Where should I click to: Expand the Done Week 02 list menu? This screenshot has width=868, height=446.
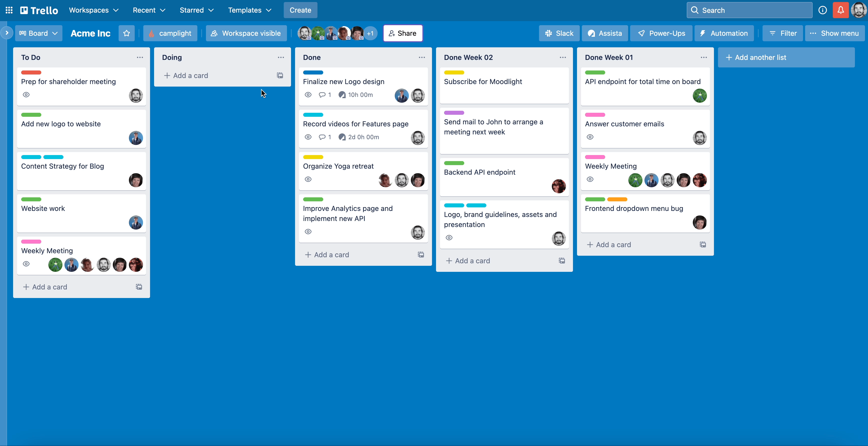pyautogui.click(x=563, y=57)
